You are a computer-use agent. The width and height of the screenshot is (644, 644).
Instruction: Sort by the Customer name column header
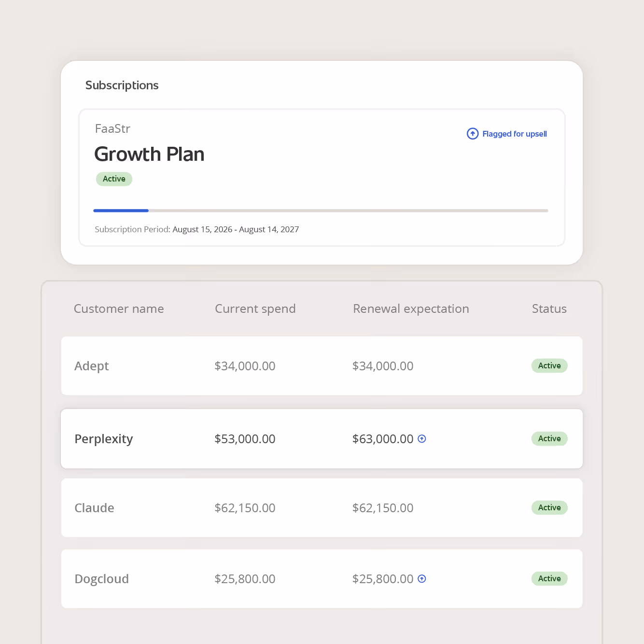119,308
